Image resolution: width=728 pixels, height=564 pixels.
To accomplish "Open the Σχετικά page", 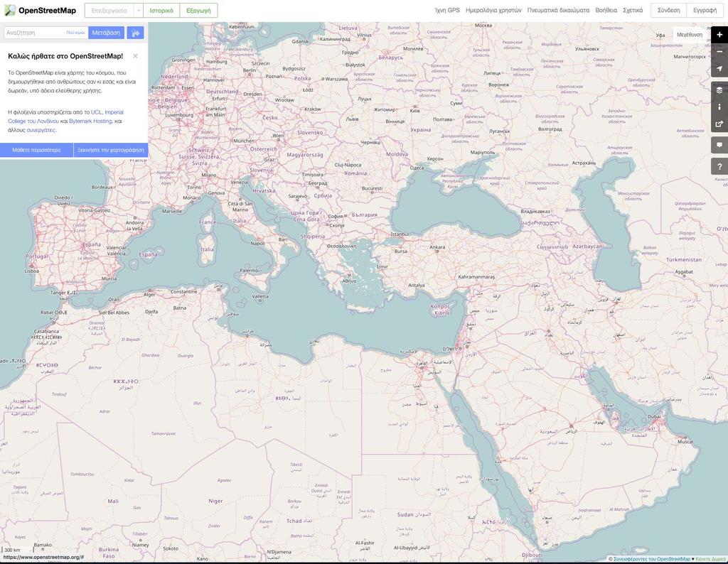I will (632, 10).
